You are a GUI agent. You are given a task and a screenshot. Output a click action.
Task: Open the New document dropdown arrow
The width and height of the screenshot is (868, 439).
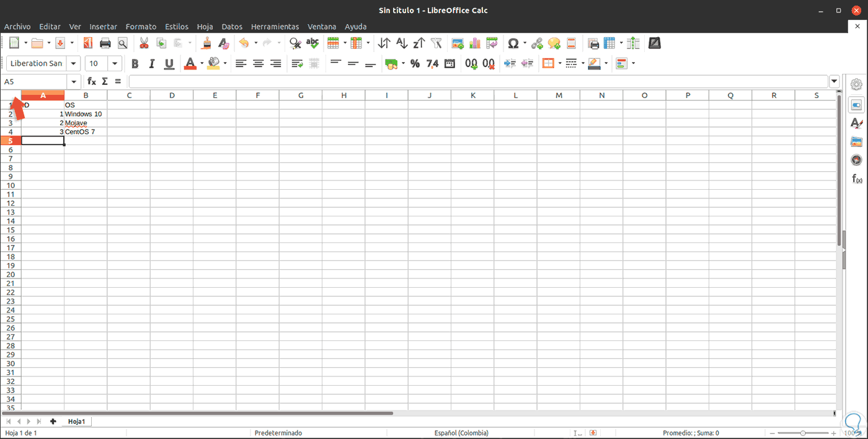25,43
